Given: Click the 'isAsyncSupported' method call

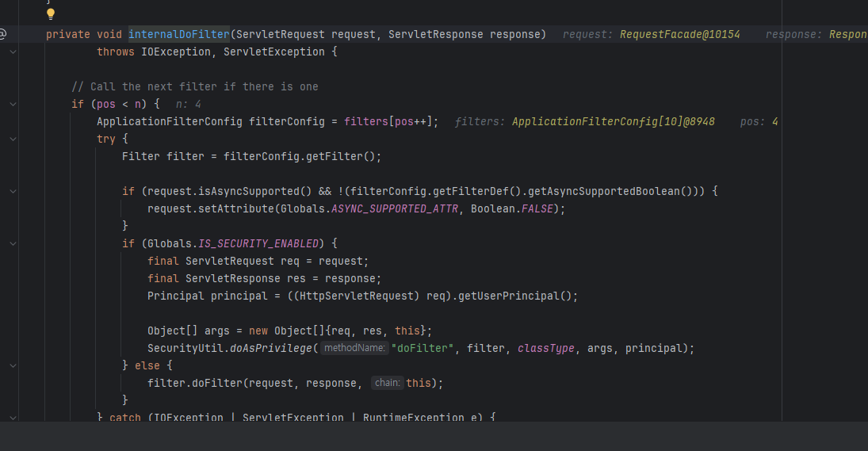Looking at the screenshot, I should 249,192.
